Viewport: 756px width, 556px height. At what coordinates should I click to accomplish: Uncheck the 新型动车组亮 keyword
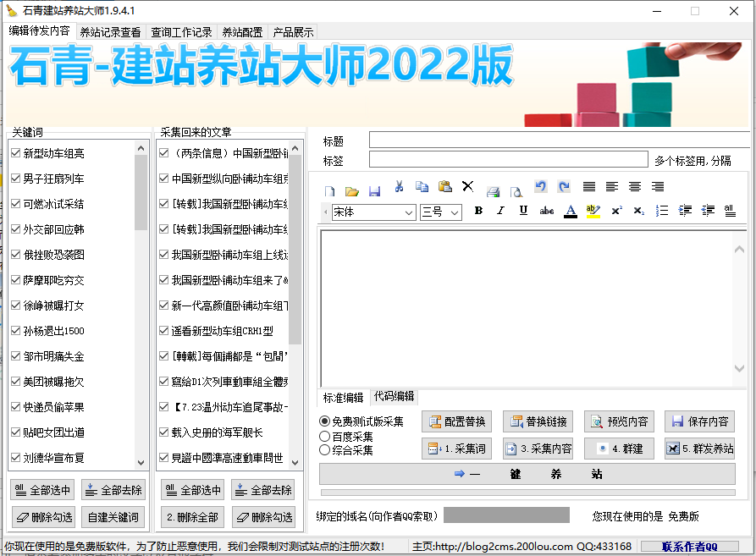click(x=14, y=153)
